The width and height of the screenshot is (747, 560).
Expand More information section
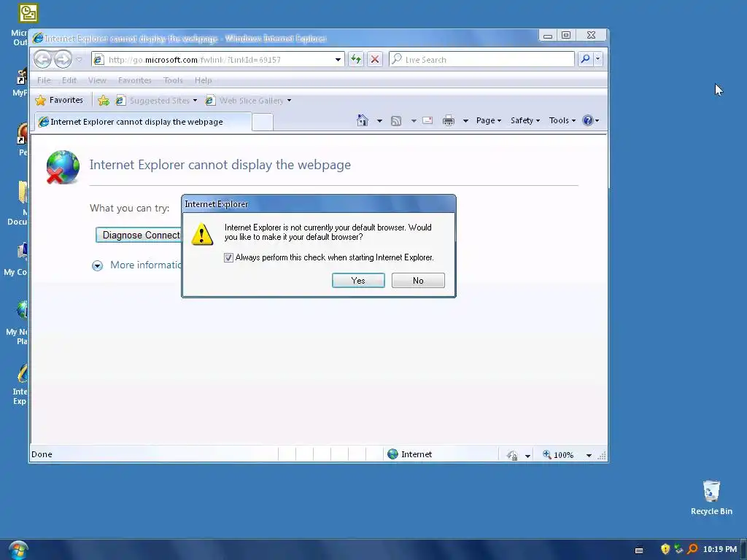click(137, 265)
